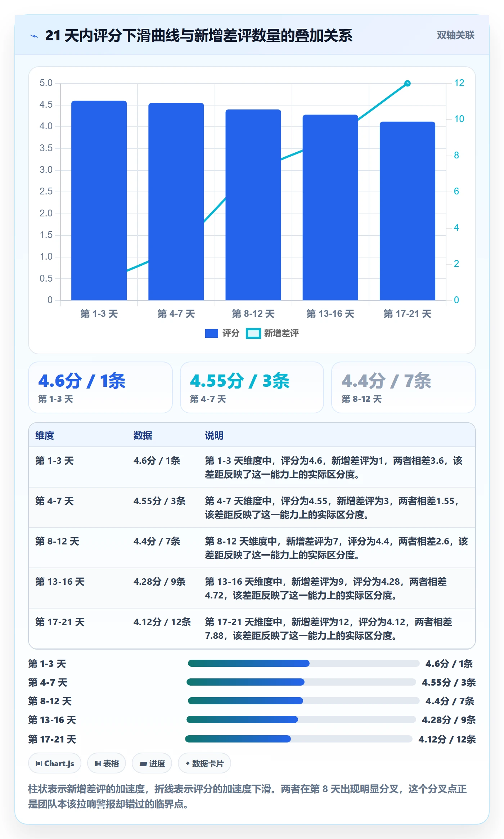
Task: Open the 4.55分 / 3条 data card
Action: [252, 387]
